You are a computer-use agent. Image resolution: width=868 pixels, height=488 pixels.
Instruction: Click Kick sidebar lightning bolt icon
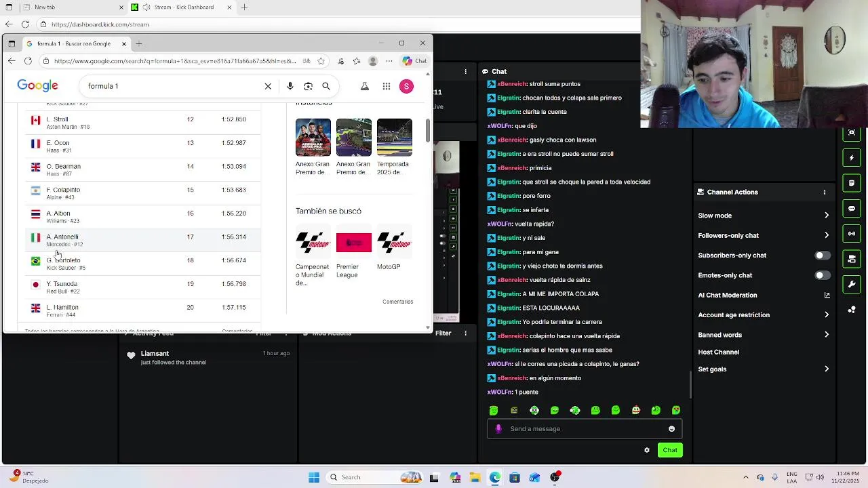coord(852,158)
